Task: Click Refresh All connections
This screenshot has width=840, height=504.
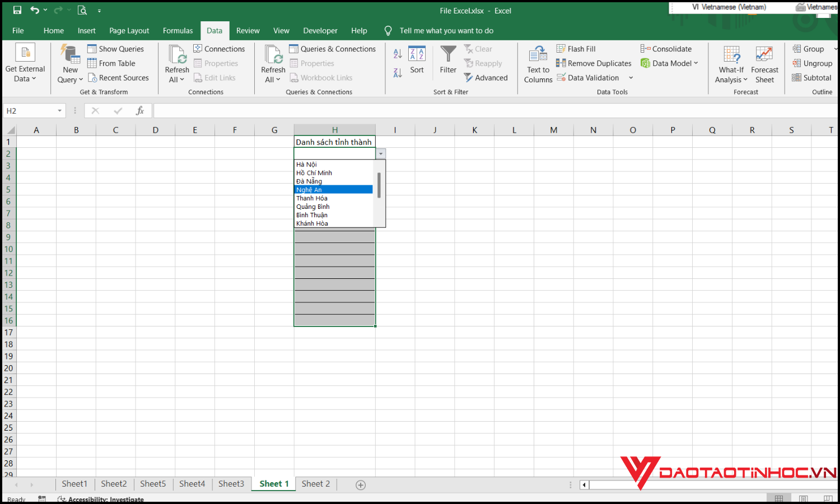Action: (x=176, y=63)
